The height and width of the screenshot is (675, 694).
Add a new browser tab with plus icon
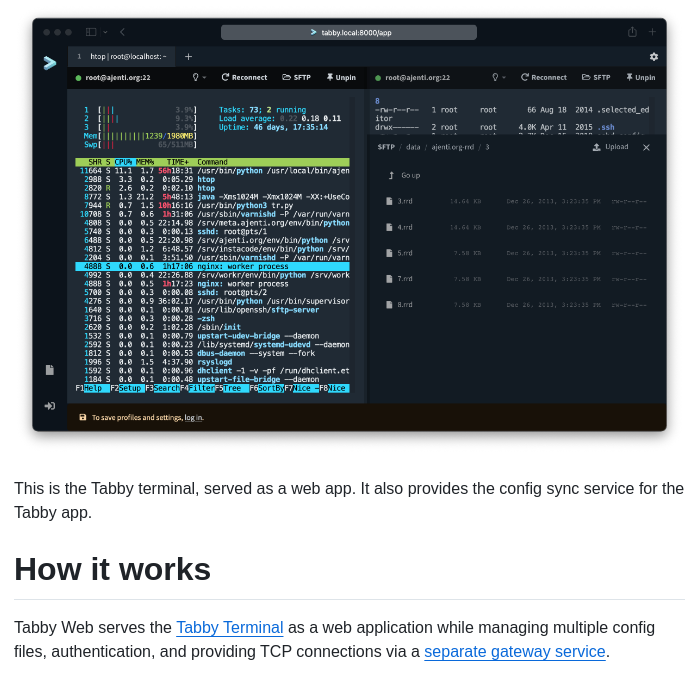(x=652, y=32)
